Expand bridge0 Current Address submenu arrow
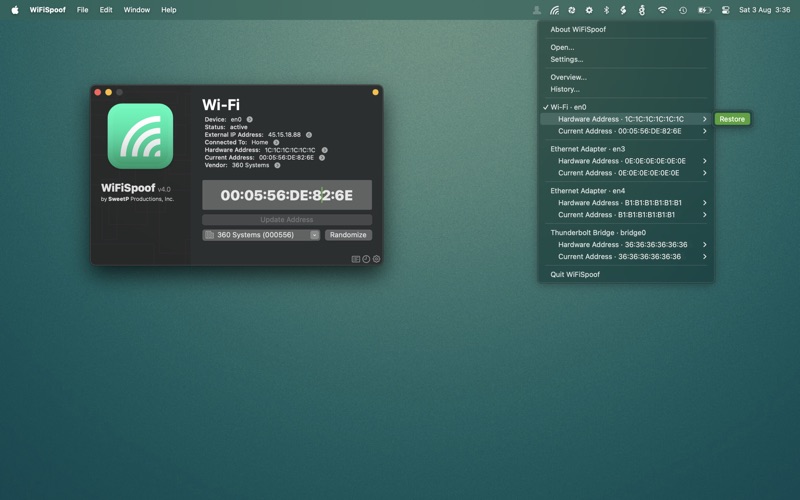 pyautogui.click(x=705, y=257)
